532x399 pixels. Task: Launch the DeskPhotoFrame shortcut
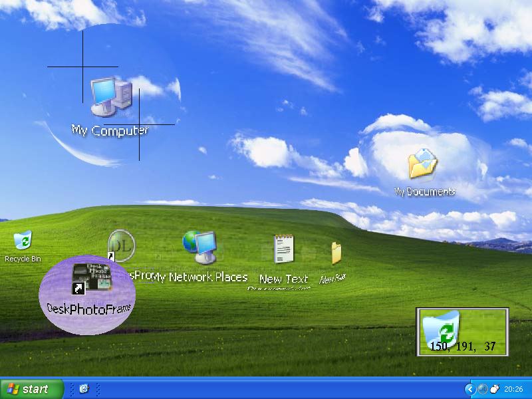coord(87,277)
